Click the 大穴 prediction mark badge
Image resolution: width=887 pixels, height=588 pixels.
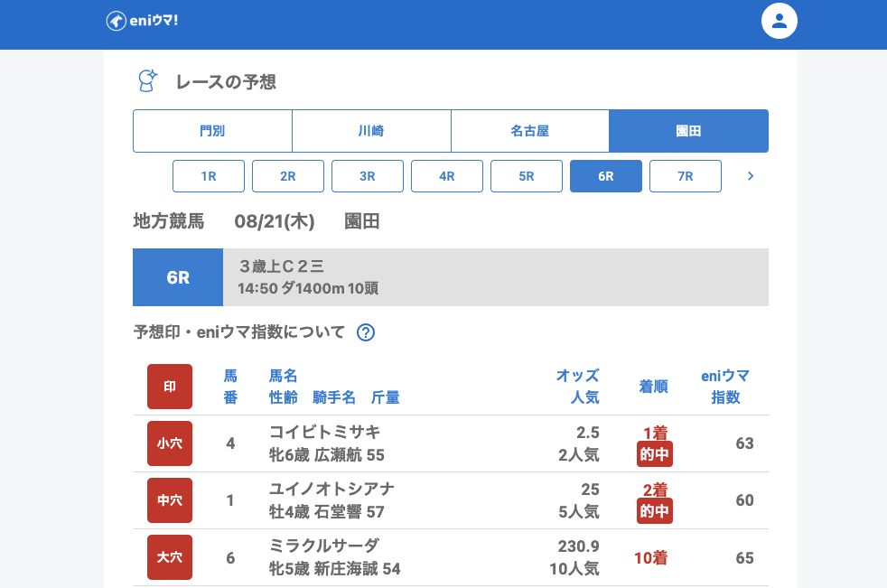pyautogui.click(x=170, y=557)
